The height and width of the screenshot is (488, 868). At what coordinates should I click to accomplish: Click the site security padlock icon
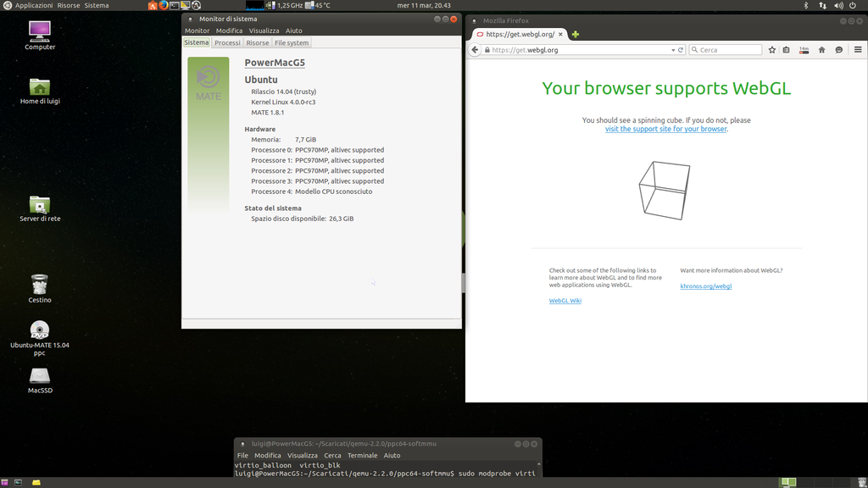487,50
